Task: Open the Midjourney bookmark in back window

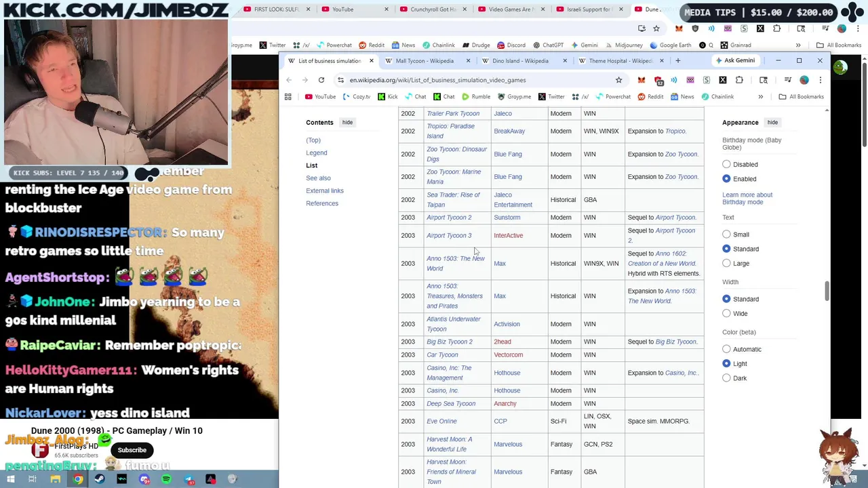Action: [623, 45]
